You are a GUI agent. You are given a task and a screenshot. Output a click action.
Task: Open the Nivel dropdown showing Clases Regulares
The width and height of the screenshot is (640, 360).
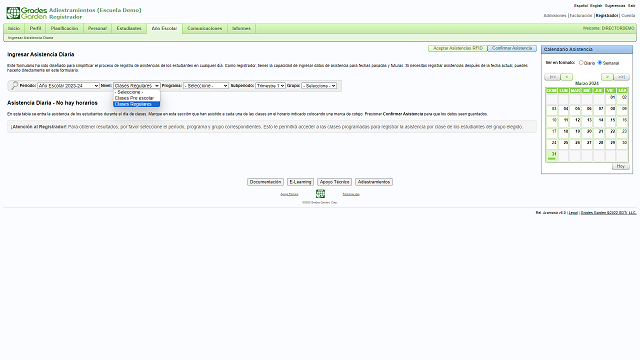point(136,86)
